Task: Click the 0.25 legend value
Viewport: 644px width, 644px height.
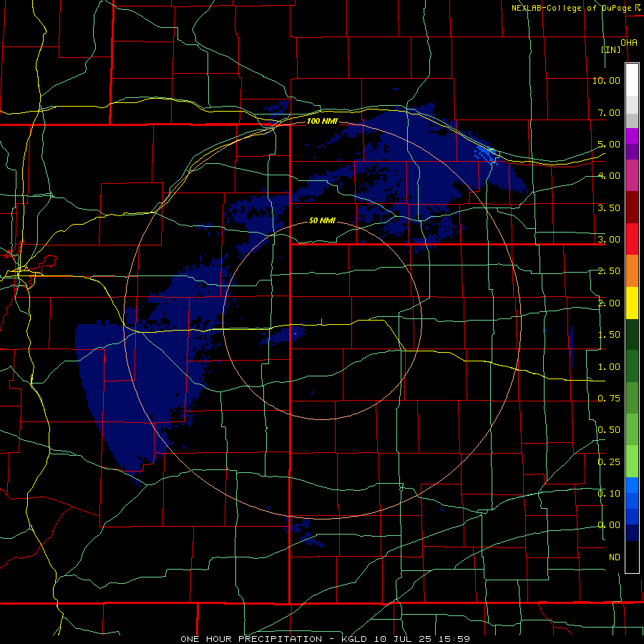Action: click(x=609, y=462)
